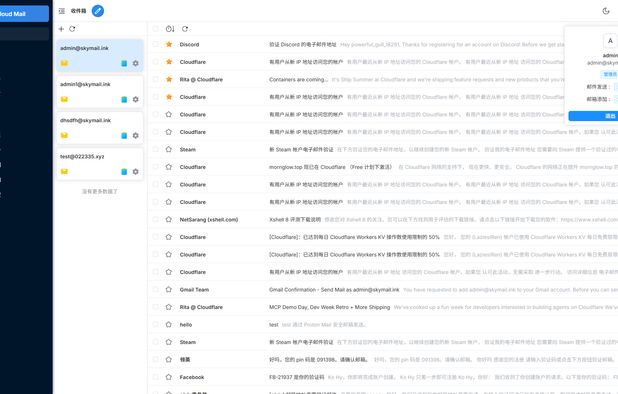This screenshot has height=394, width=618.
Task: Open the pin 091398 verification email
Action: 383,359
